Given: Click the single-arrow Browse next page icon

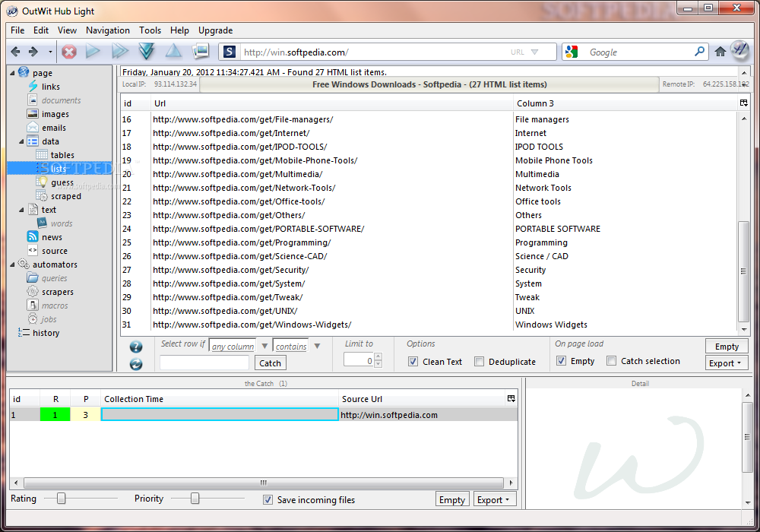Looking at the screenshot, I should 93,51.
